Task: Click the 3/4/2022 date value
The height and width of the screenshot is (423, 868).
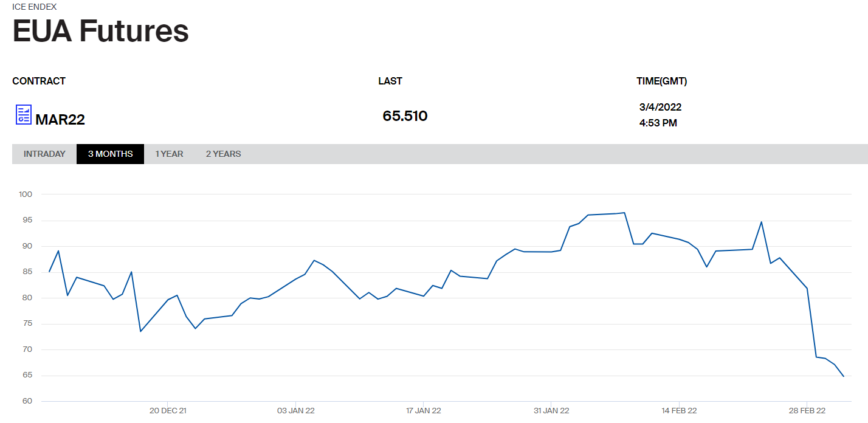Action: [660, 107]
